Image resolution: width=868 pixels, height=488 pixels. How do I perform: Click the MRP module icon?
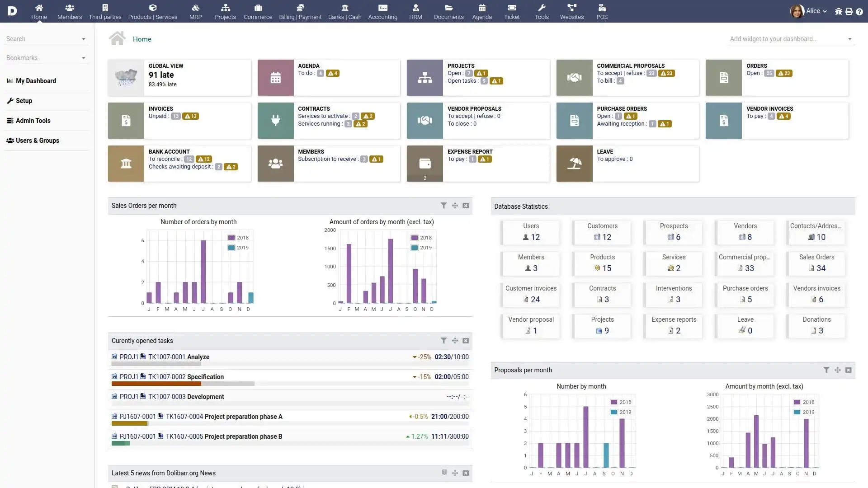[x=195, y=11]
